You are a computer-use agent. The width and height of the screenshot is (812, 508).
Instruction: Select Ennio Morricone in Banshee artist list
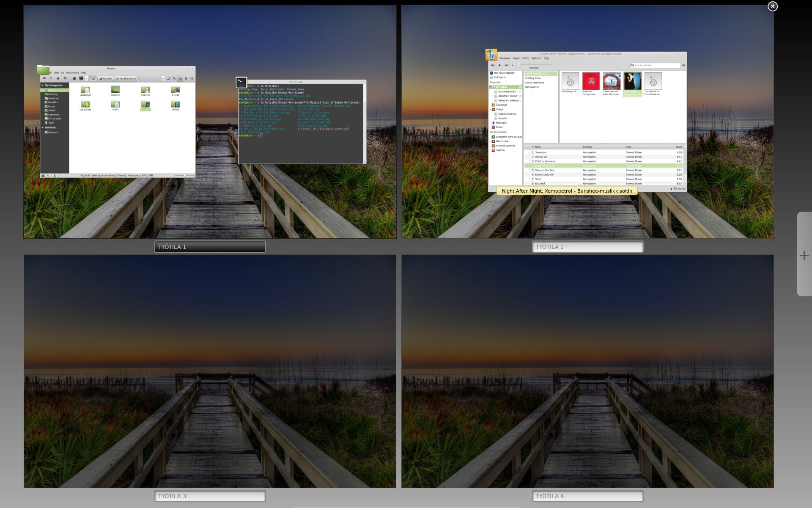coord(535,83)
